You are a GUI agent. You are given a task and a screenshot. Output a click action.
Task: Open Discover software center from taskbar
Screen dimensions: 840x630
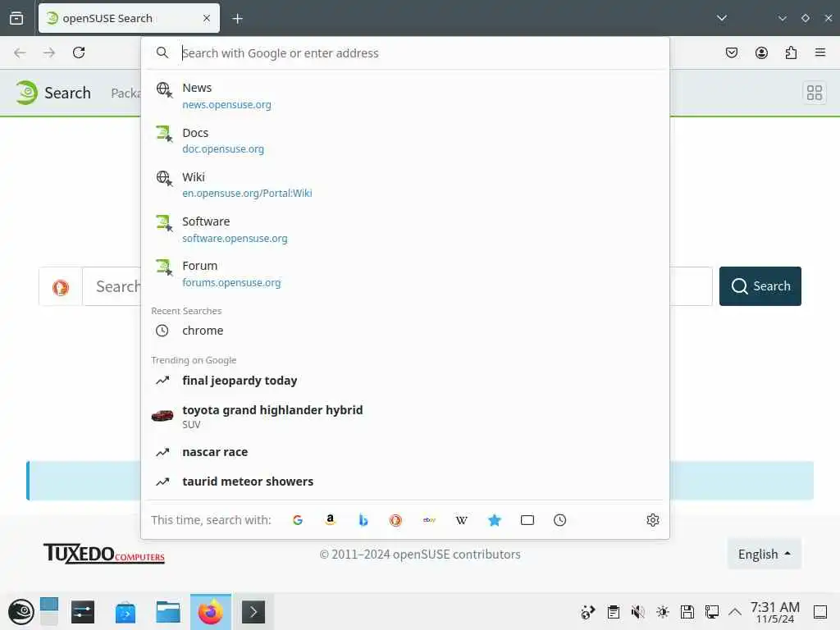(x=126, y=612)
